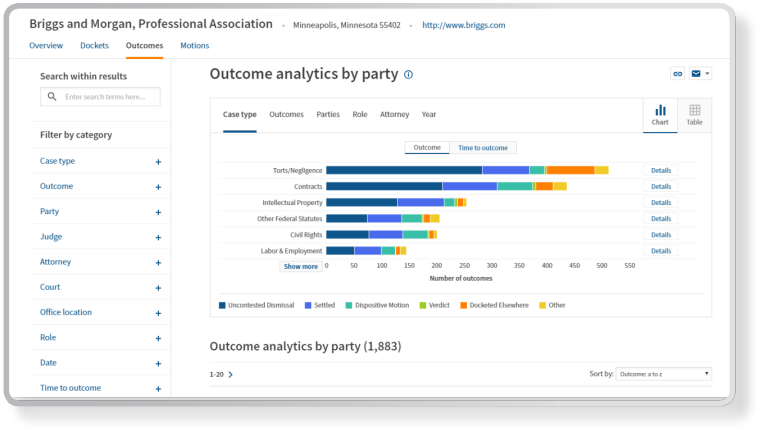Open the www.briggs.com website link

click(x=463, y=25)
